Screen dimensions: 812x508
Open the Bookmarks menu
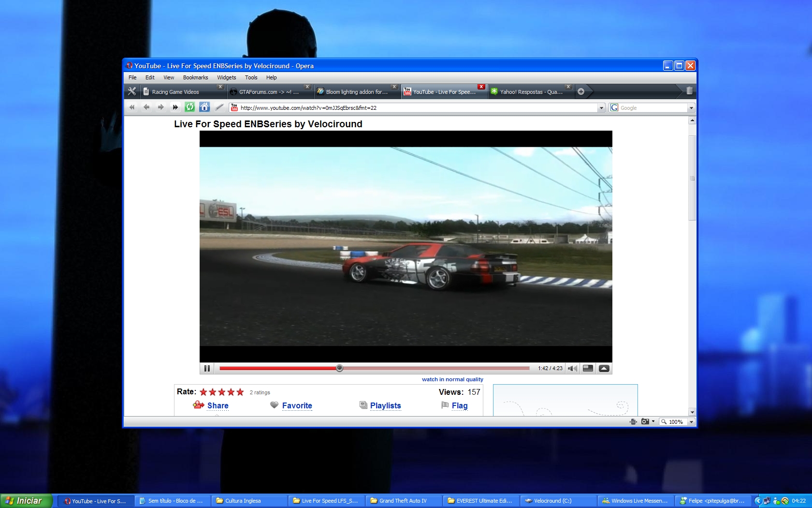195,77
